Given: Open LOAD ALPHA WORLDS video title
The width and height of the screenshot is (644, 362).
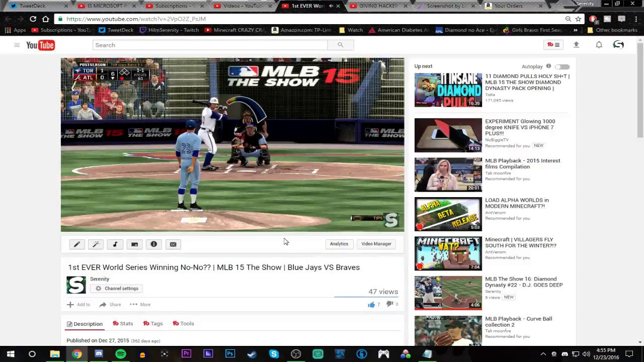Looking at the screenshot, I should [x=517, y=203].
